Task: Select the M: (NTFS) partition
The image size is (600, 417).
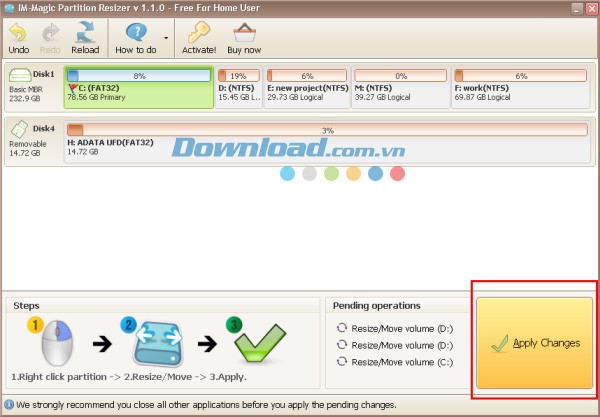Action: pos(400,88)
